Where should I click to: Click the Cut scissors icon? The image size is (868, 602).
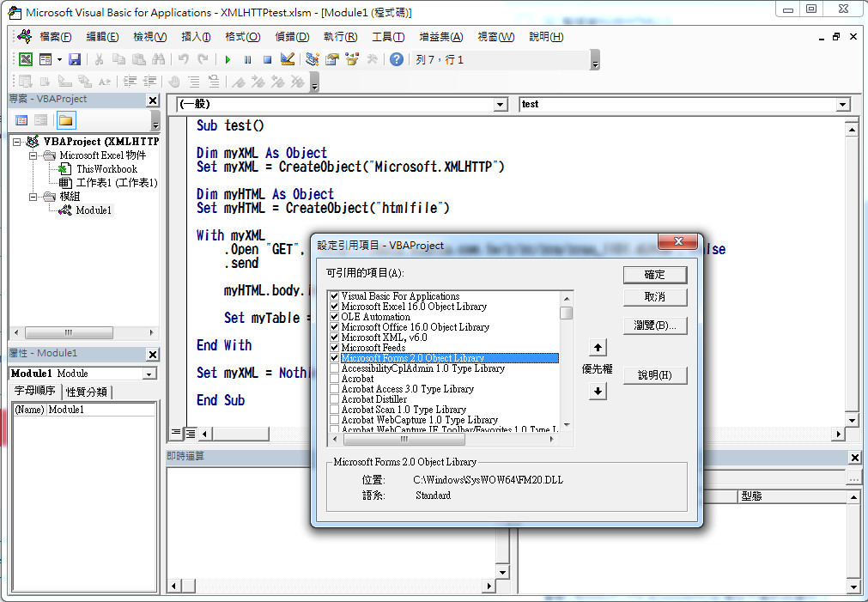coord(99,59)
